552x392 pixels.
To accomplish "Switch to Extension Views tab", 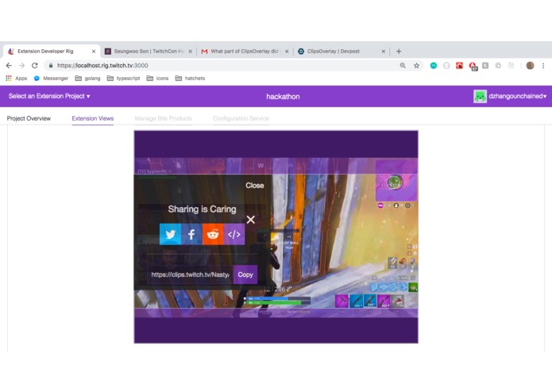I will coord(93,118).
